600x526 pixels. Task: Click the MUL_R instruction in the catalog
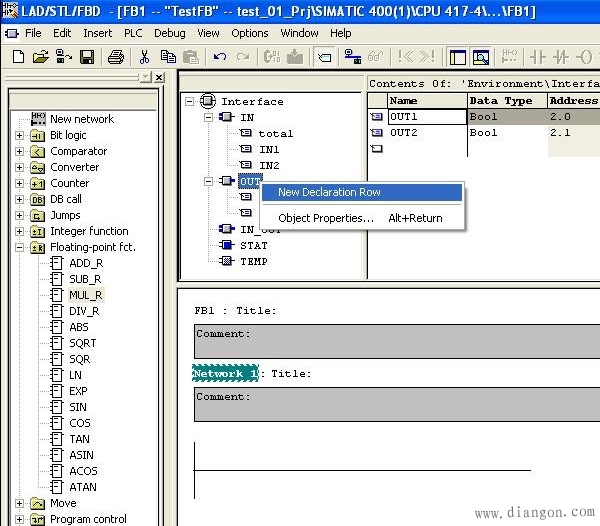click(x=85, y=295)
